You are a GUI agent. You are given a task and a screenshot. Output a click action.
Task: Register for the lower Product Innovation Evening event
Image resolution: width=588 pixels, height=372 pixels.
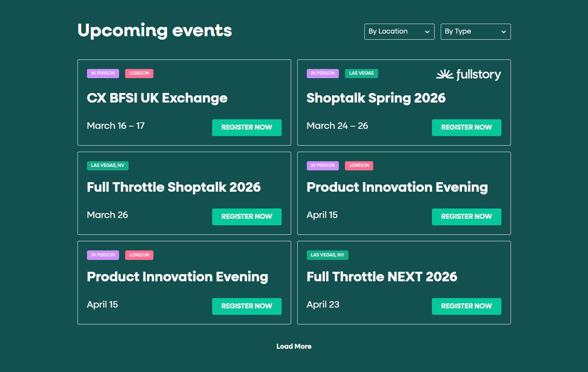(246, 306)
